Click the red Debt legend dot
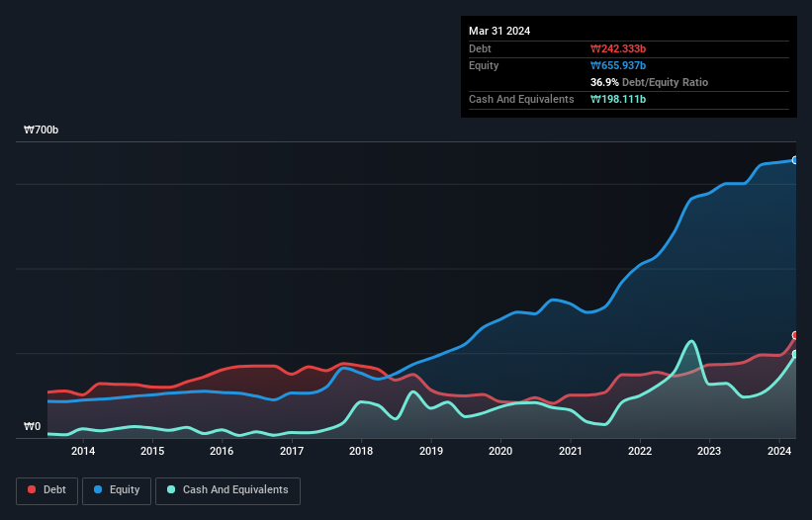Screen dimensions: 812x520 [32, 489]
